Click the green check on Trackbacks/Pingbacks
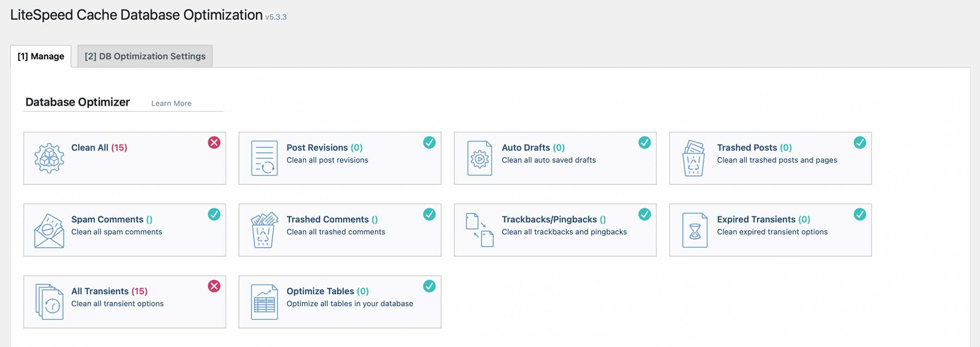This screenshot has height=347, width=980. coord(644,214)
